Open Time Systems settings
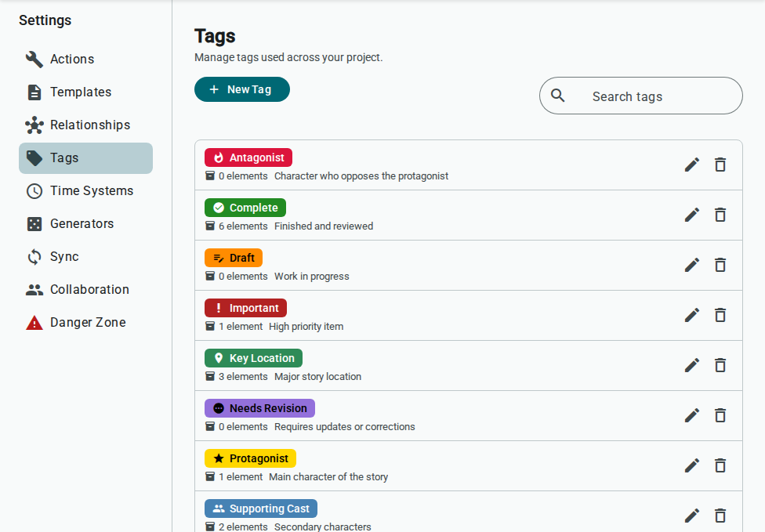This screenshot has width=765, height=532. [86, 190]
